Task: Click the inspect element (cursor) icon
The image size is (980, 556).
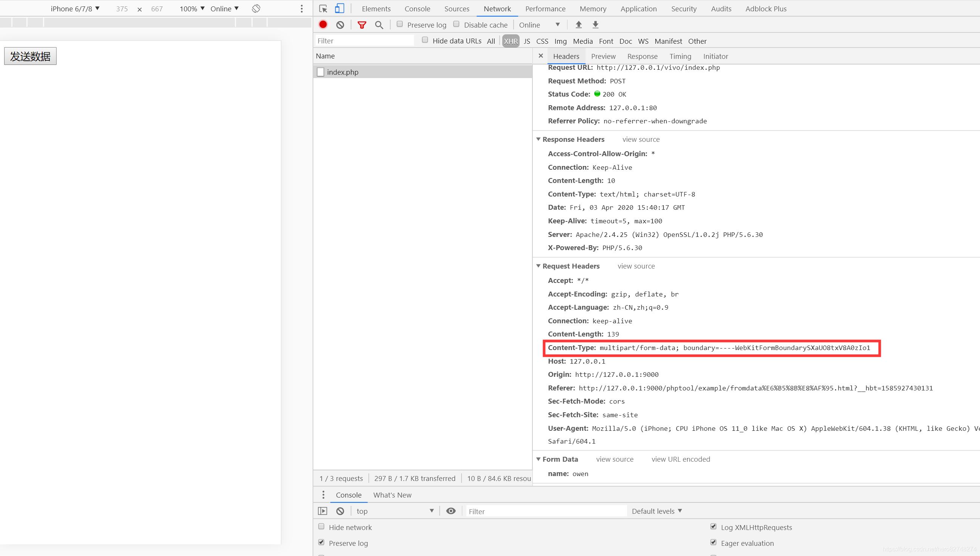Action: 323,8
